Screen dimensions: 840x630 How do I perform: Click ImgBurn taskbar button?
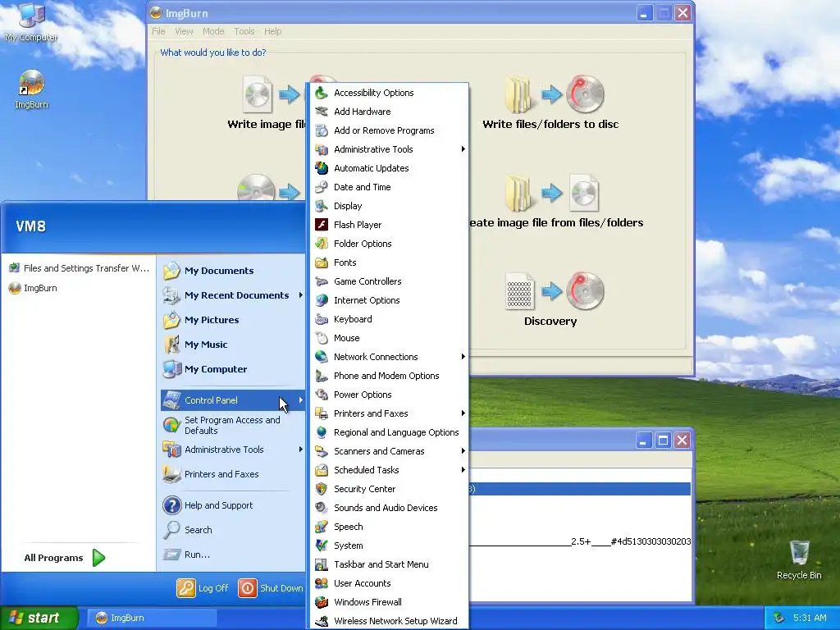coord(152,618)
